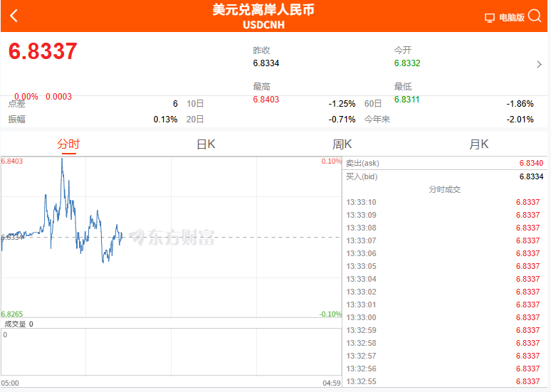This screenshot has width=551, height=392.
Task: Select the 买入(bid) quote row
Action: pos(445,176)
